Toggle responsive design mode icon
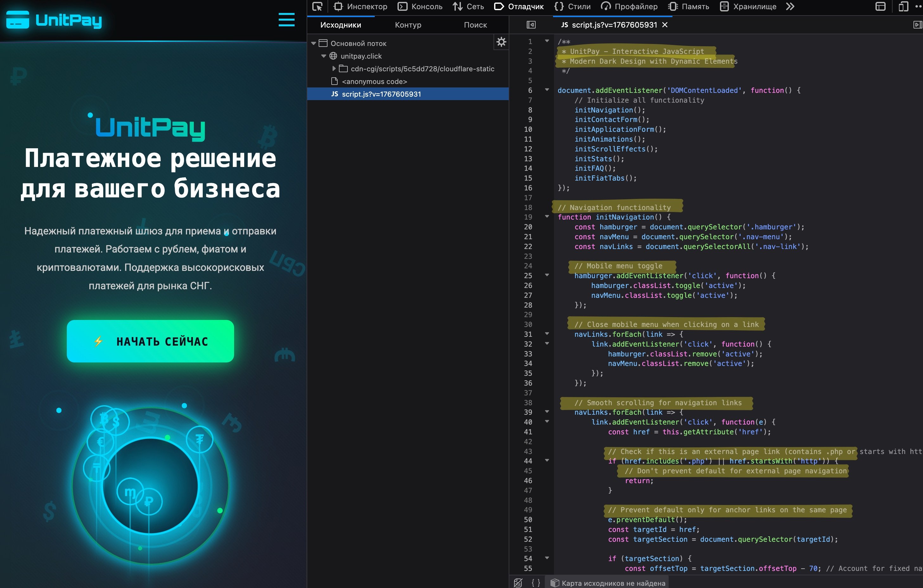923x588 pixels. [x=903, y=7]
